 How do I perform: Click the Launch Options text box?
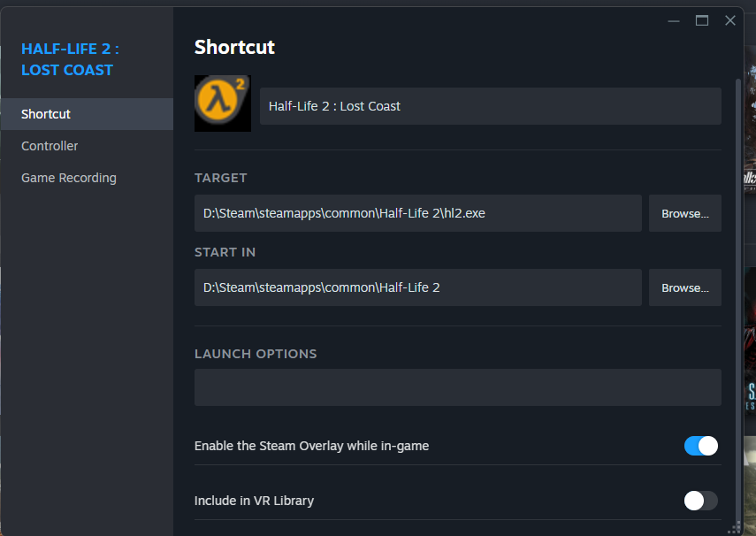point(457,387)
